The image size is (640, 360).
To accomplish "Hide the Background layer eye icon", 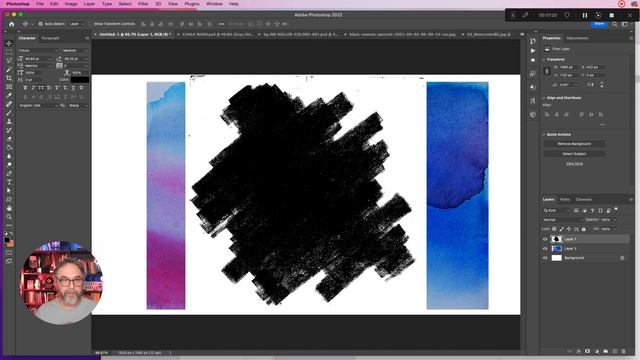I will click(545, 258).
